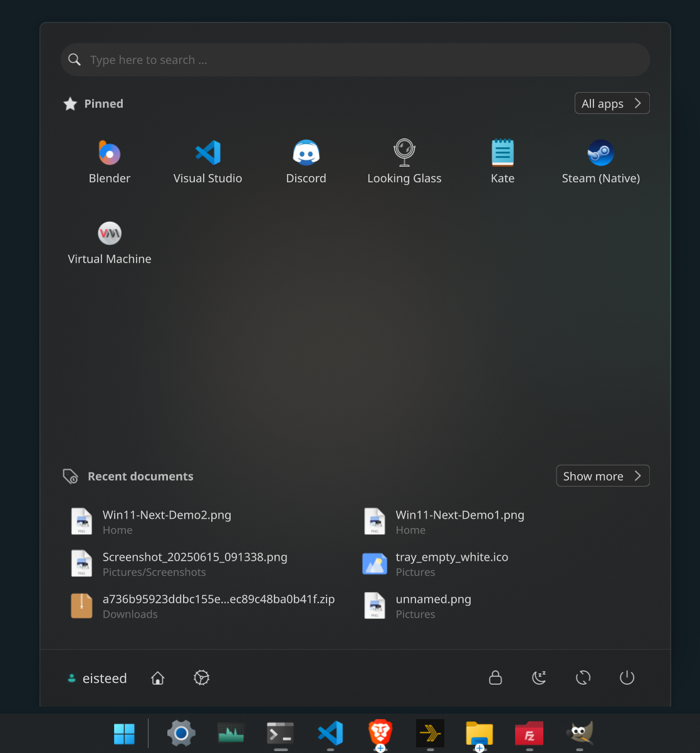
Task: Open the file manager on the taskbar
Action: (x=479, y=733)
